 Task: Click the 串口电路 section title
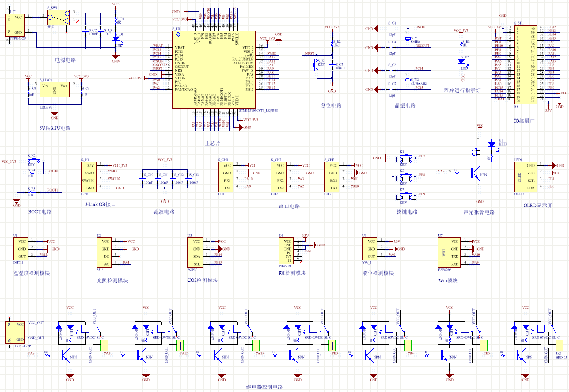289,206
